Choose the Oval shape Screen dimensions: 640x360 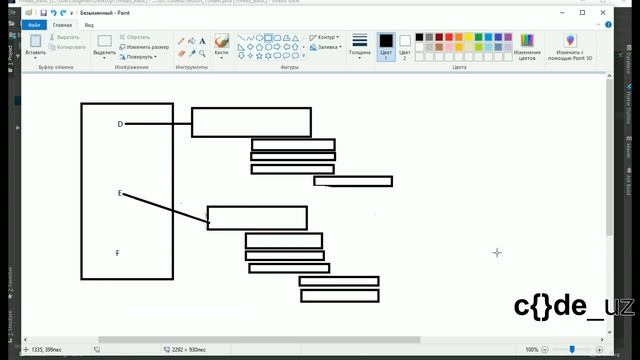point(259,38)
